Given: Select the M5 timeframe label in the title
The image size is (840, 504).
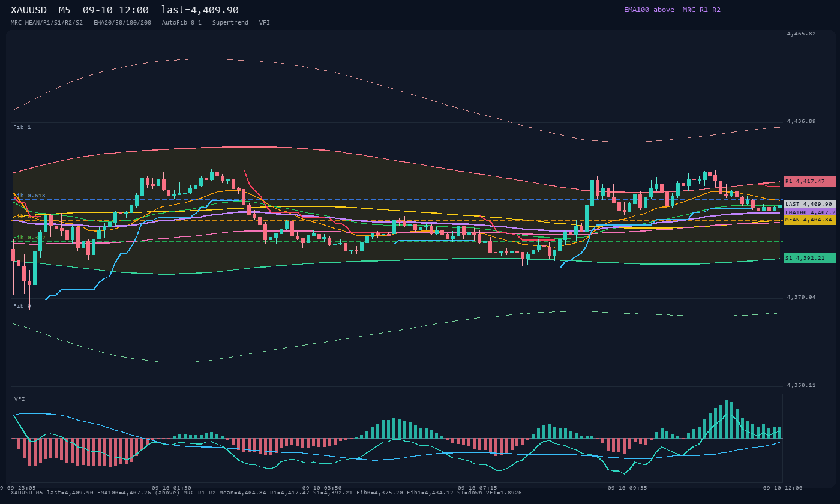Looking at the screenshot, I should coord(65,10).
